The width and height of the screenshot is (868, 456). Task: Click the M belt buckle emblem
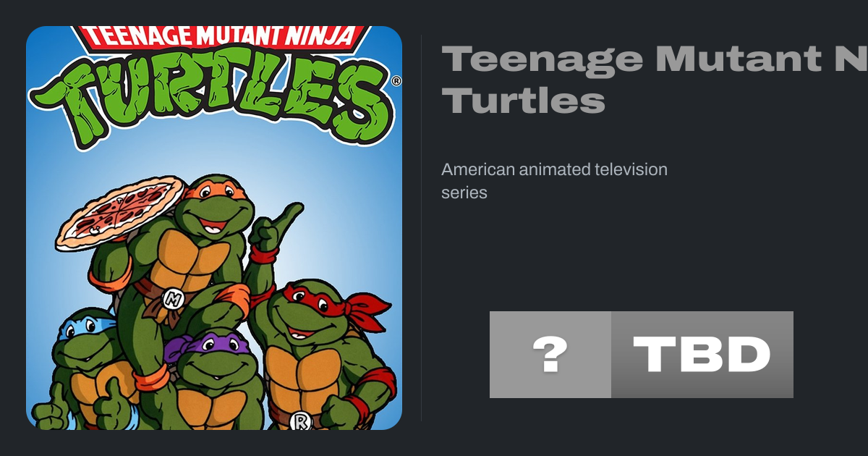tap(172, 297)
